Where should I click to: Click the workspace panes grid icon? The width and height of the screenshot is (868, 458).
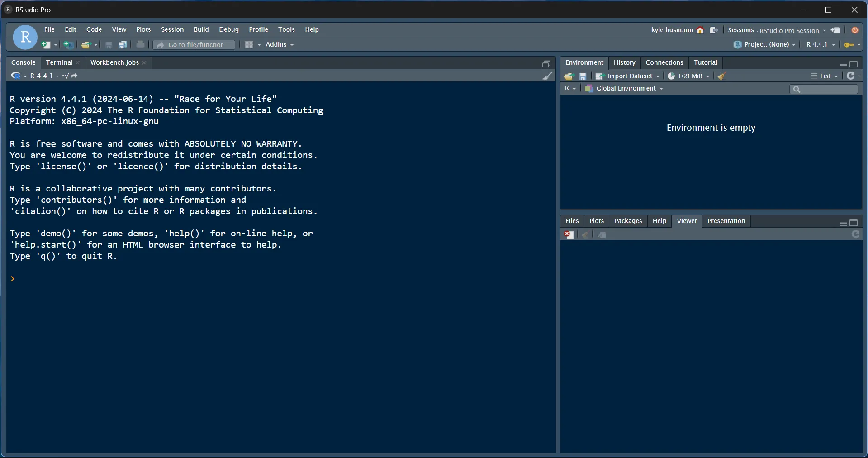249,44
